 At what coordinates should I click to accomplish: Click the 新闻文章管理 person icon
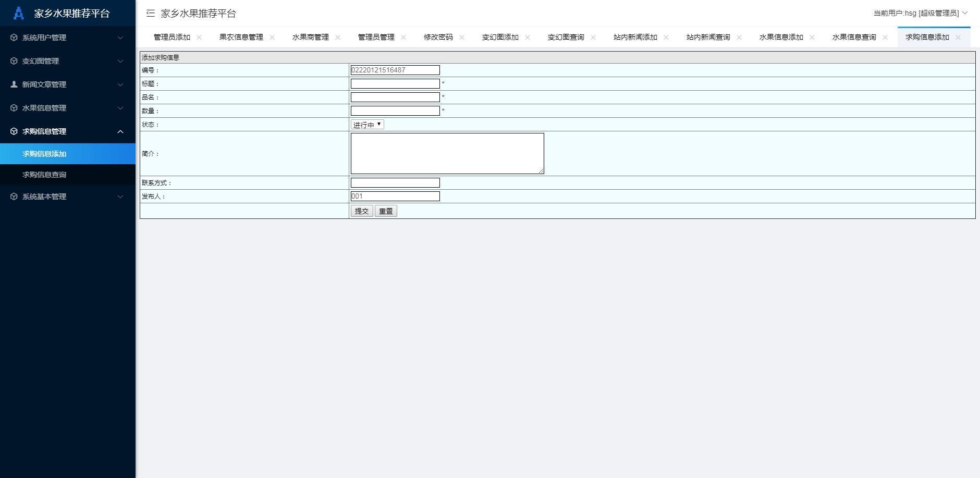13,84
